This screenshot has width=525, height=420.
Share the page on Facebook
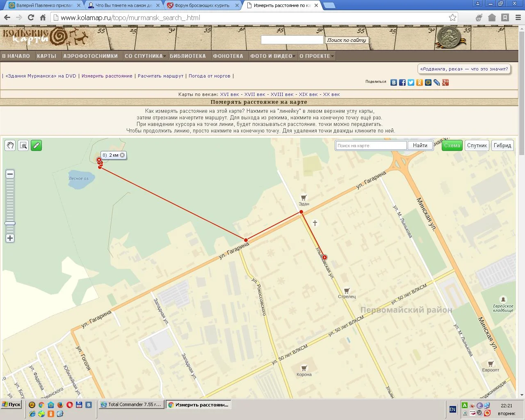pyautogui.click(x=402, y=82)
